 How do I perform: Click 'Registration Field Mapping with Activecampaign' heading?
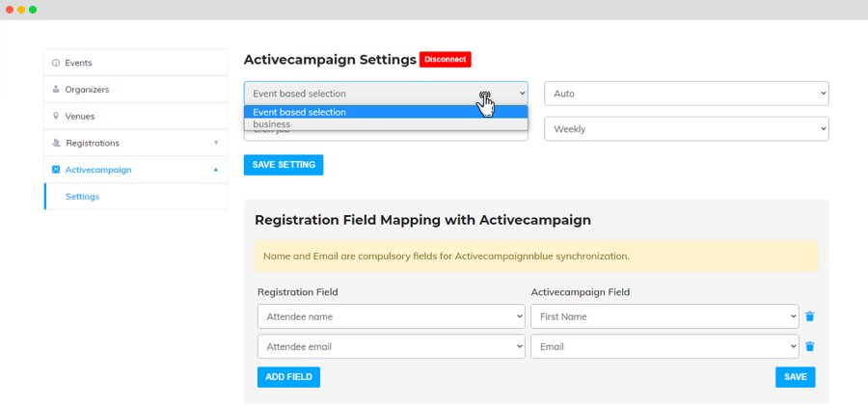click(x=423, y=220)
